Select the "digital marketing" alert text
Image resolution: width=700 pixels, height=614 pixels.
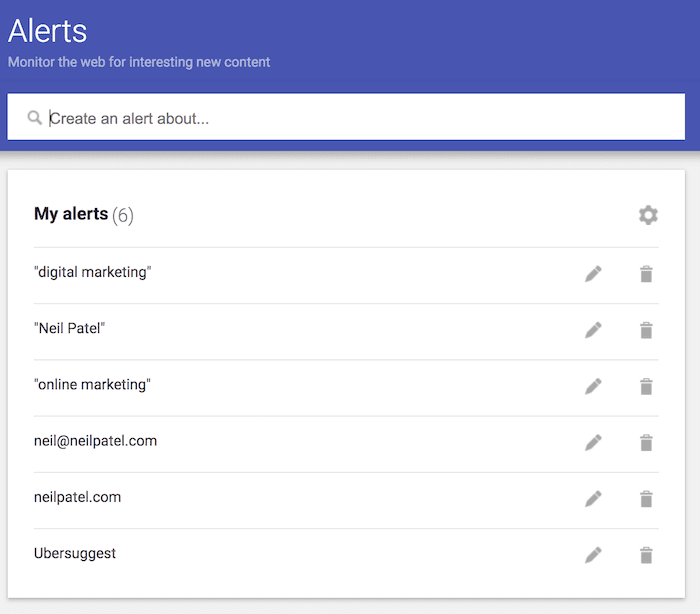coord(92,272)
